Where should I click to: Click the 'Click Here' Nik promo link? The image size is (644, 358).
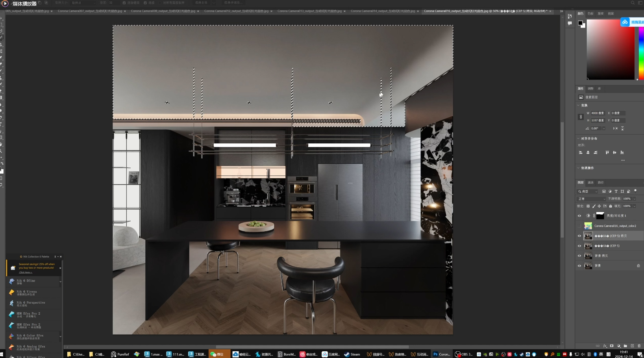26,272
